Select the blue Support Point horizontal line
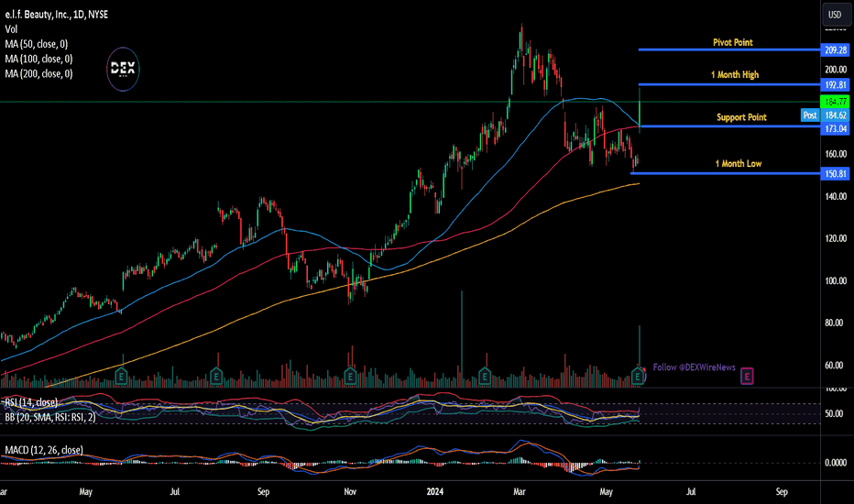 [x=729, y=126]
